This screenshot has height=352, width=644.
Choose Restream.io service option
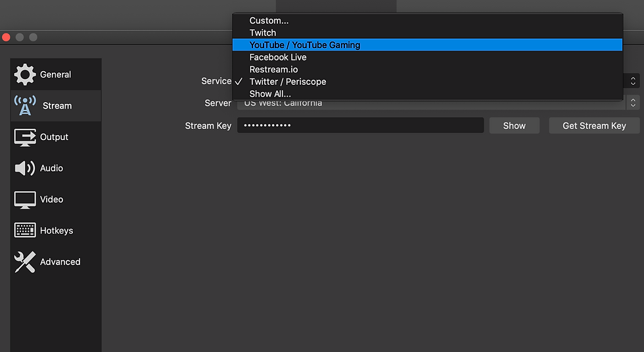point(273,69)
